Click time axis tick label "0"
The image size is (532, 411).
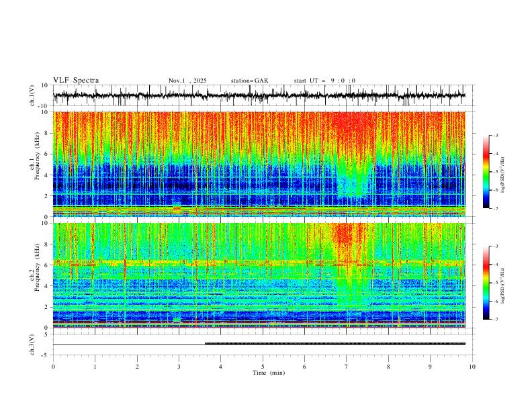coord(53,367)
